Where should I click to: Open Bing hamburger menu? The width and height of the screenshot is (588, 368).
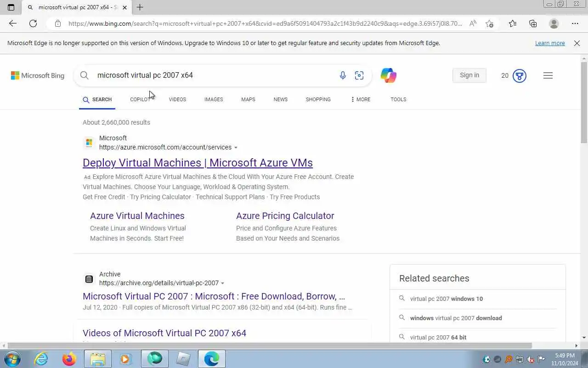tap(548, 75)
